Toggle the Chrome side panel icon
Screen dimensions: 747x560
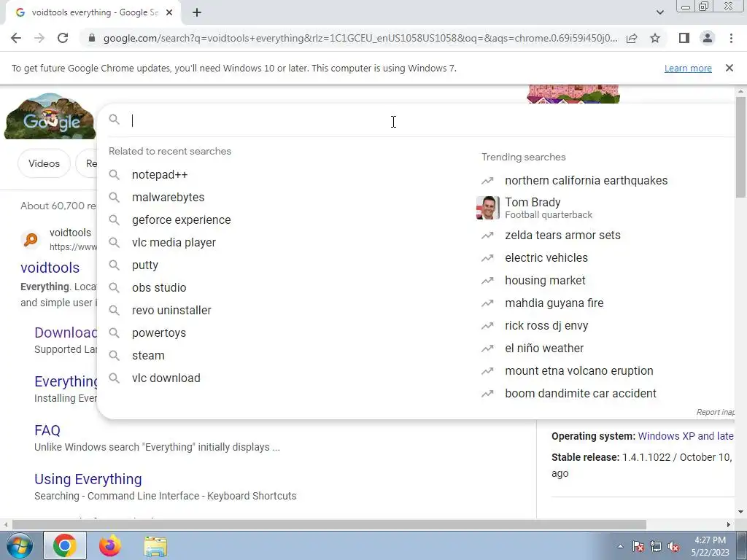tap(684, 38)
